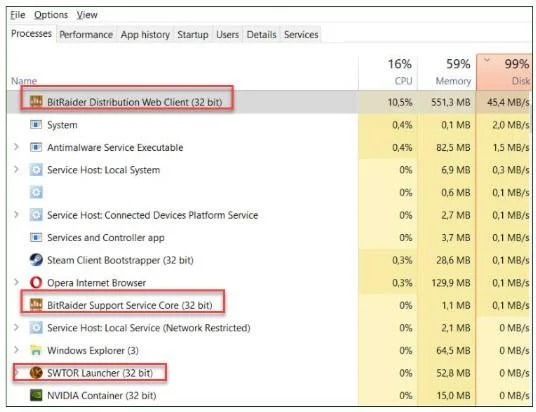This screenshot has width=536, height=412.
Task: Sort by the Memory column header
Action: tap(446, 72)
